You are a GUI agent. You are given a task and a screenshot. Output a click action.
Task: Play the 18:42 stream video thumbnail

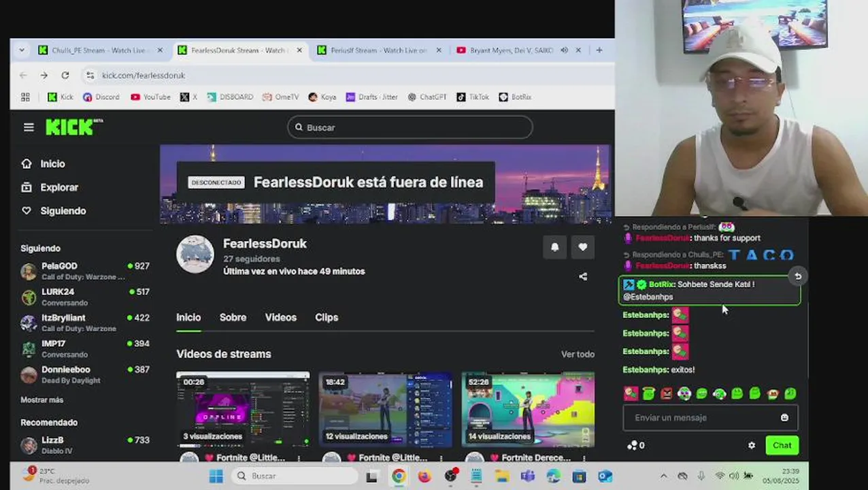[x=386, y=409]
